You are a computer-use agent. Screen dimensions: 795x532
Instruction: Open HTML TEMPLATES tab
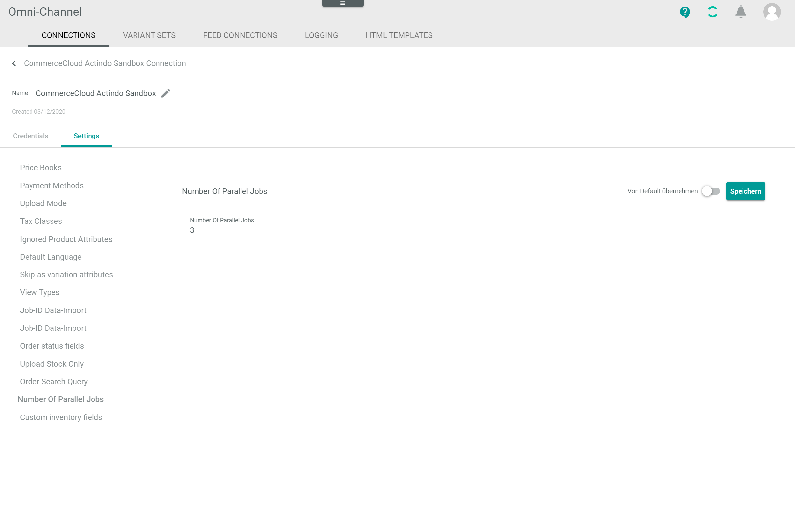pyautogui.click(x=399, y=35)
